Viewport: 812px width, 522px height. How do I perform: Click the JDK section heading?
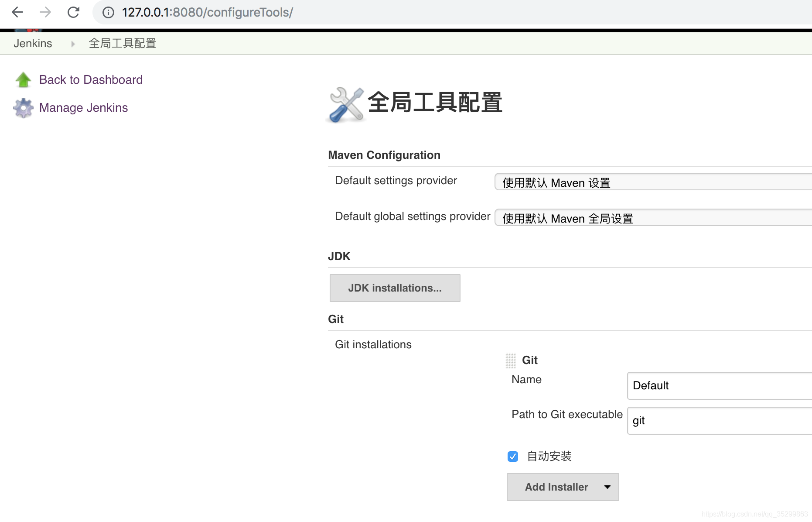[339, 256]
